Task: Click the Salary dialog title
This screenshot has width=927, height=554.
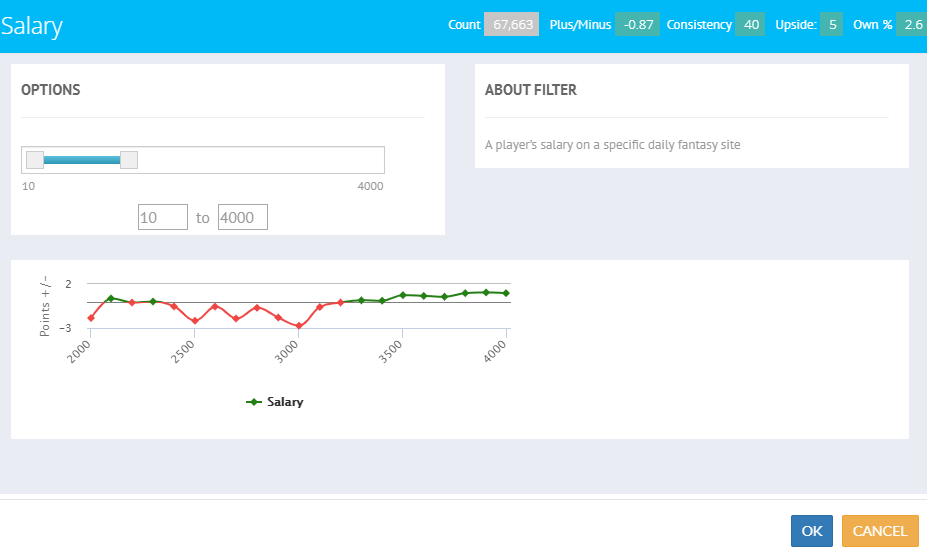Action: (x=31, y=26)
